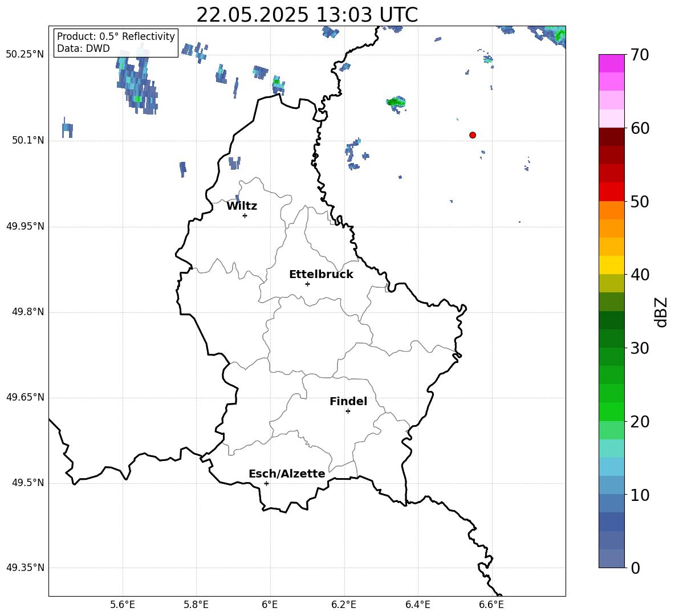The height and width of the screenshot is (616, 675).
Task: Click the longitude label 5.6°E
Action: pos(123,605)
